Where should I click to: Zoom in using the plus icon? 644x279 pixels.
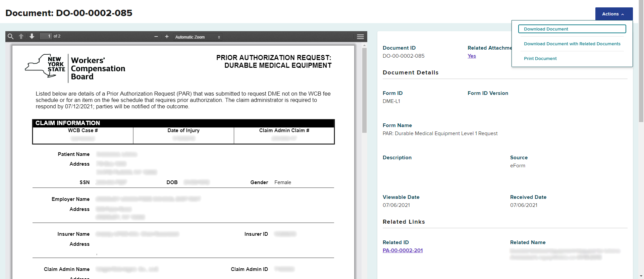tap(167, 37)
